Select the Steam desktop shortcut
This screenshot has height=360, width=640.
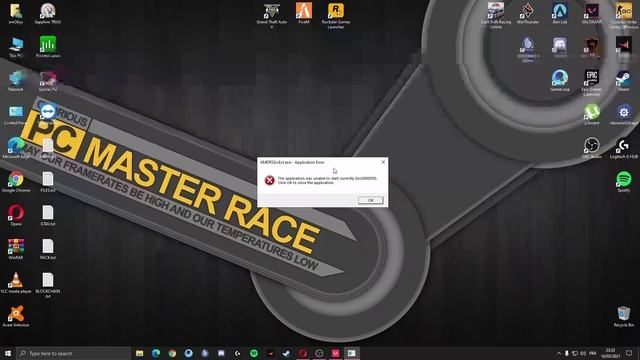[x=624, y=80]
